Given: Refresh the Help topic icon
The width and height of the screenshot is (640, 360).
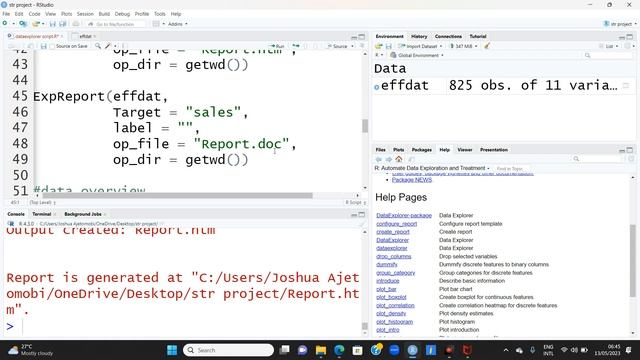Looking at the screenshot, I should 631,159.
